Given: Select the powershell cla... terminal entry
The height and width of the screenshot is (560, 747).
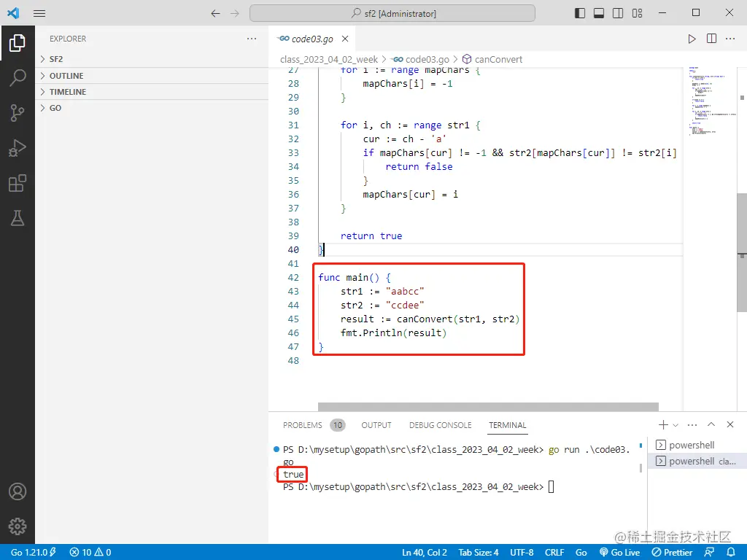Looking at the screenshot, I should [697, 461].
